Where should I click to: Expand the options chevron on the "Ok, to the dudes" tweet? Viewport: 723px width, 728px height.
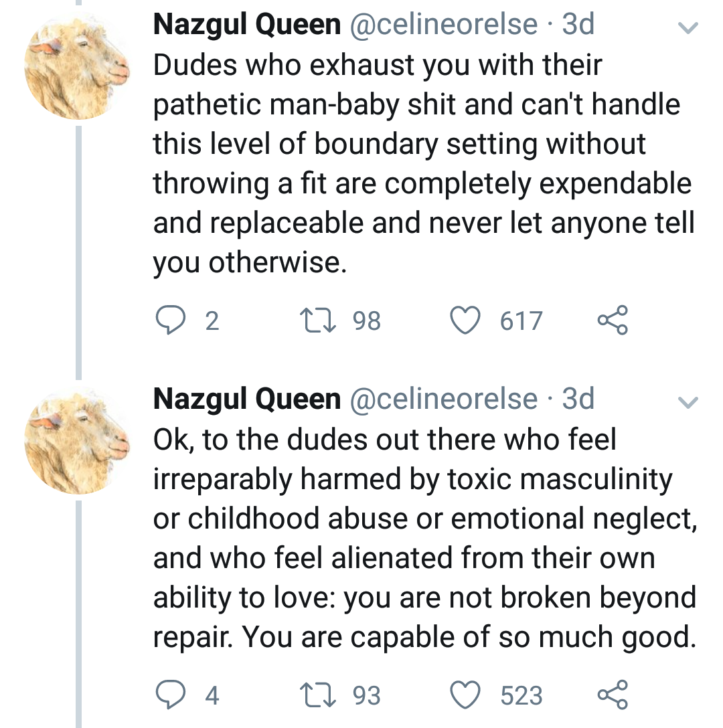point(688,401)
